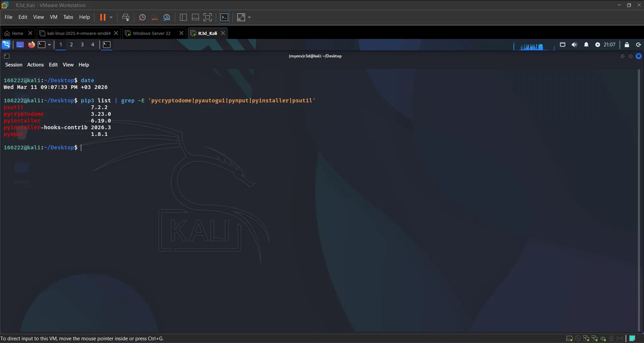Open the VMware View menu

(x=39, y=17)
